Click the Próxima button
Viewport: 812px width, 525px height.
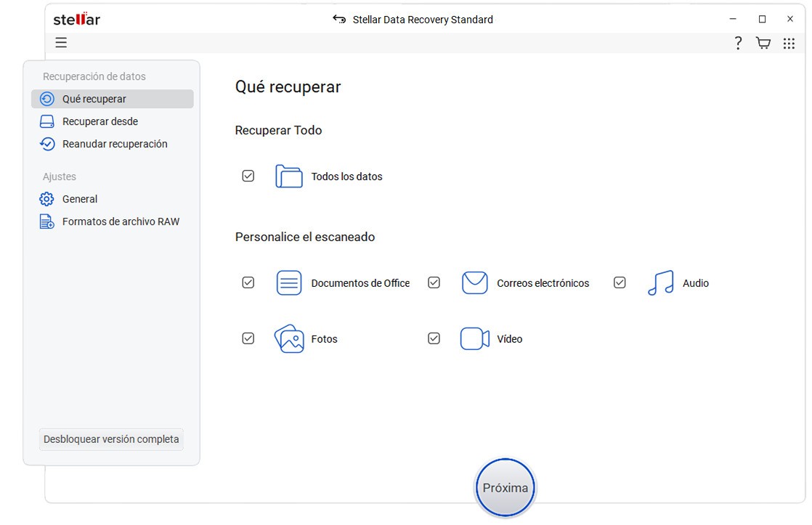506,488
